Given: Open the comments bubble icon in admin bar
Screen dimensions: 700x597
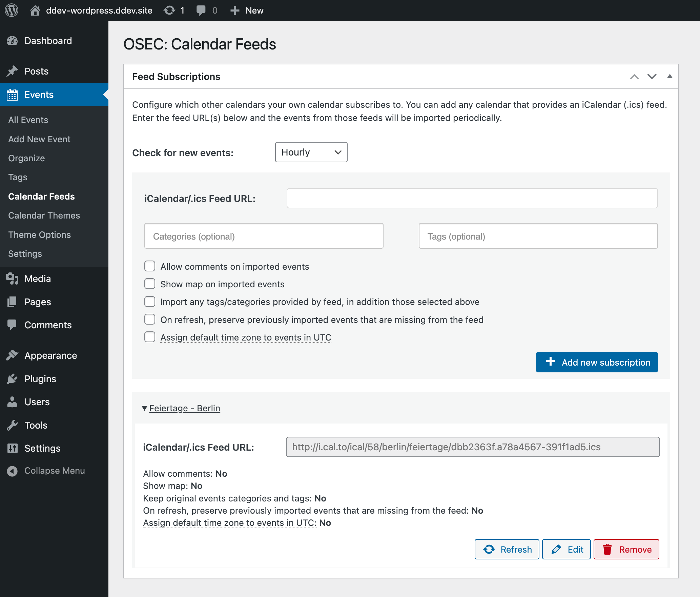Looking at the screenshot, I should coord(201,10).
